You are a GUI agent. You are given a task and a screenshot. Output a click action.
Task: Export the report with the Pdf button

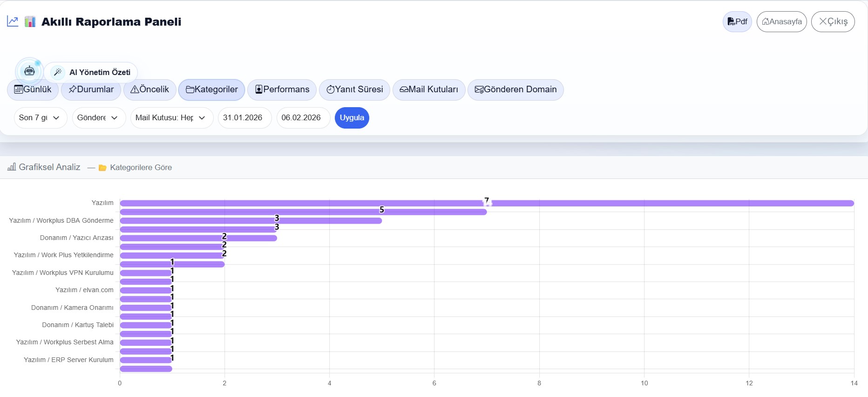(x=737, y=22)
